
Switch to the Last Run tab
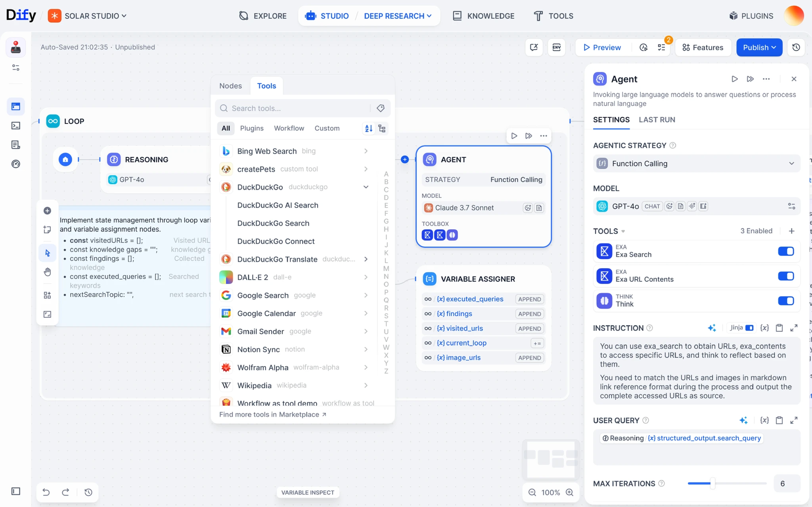click(657, 120)
